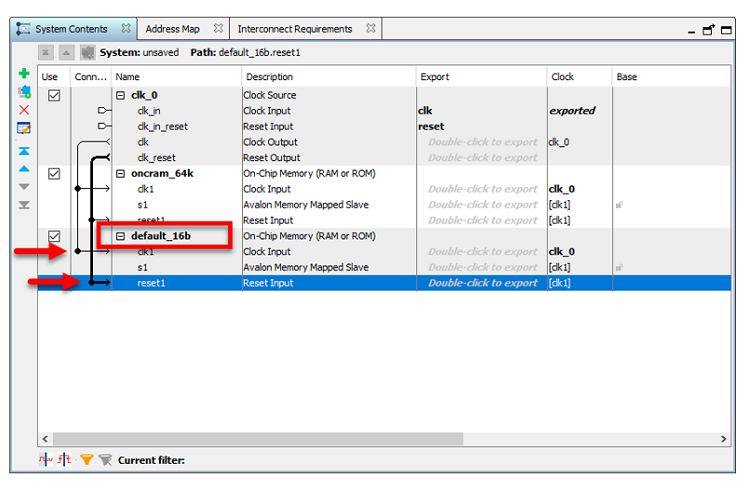
Task: Toggle the Use checkbox for clk_0
Action: tap(54, 95)
